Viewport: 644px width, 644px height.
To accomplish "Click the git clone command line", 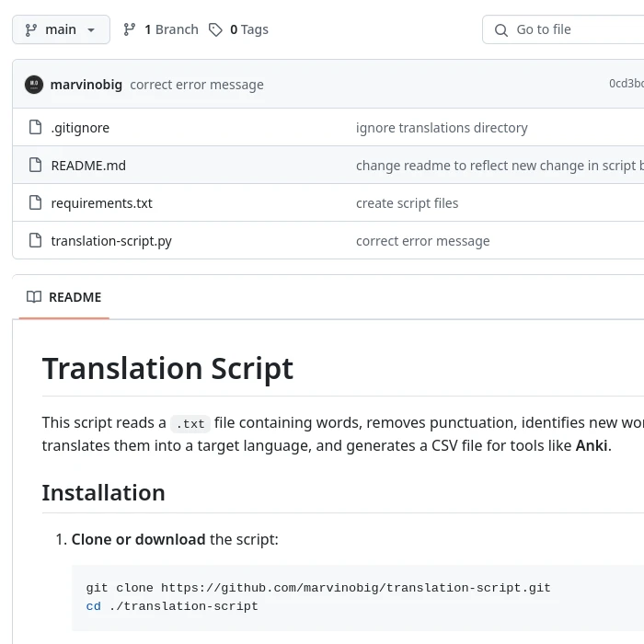I will point(318,588).
